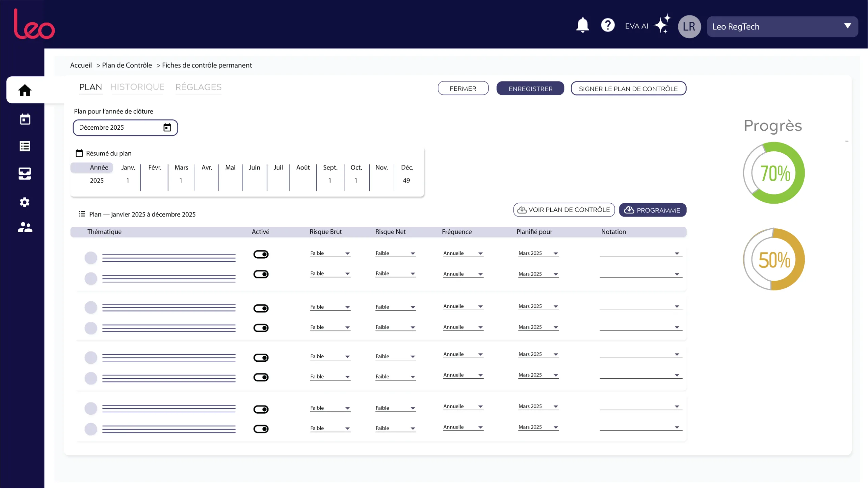Launch the EVA AI sparkle assistant
The image size is (868, 490).
(x=662, y=24)
